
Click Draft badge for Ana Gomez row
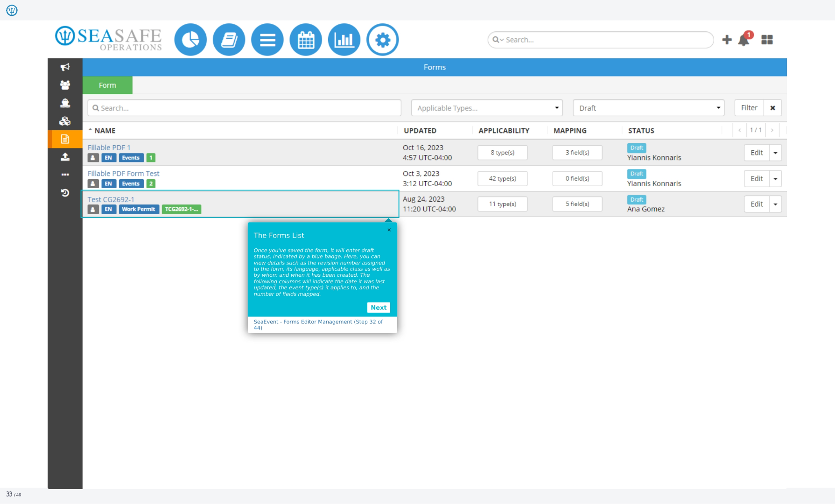point(637,199)
